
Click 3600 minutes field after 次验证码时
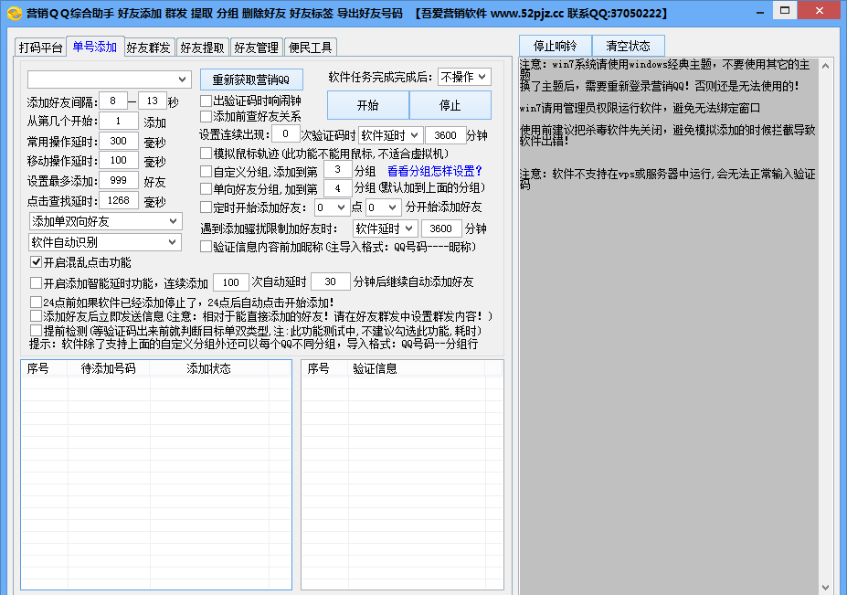[446, 135]
